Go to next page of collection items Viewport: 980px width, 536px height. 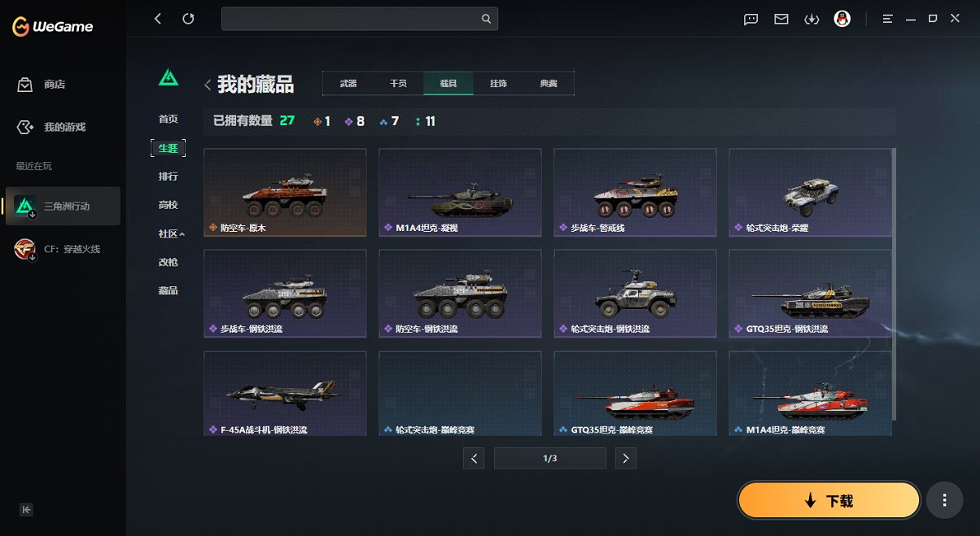point(625,458)
